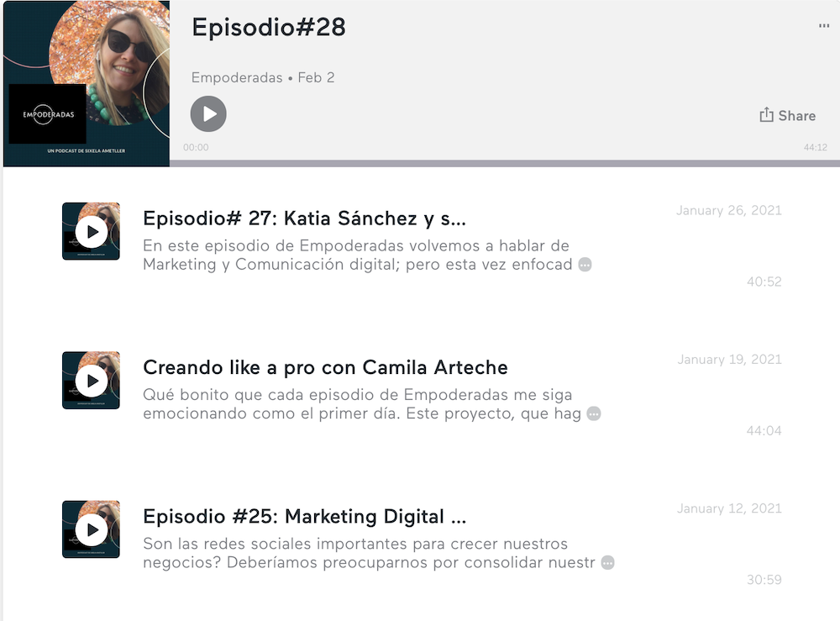Select the share arrow box icon
The image size is (840, 621).
pos(767,115)
